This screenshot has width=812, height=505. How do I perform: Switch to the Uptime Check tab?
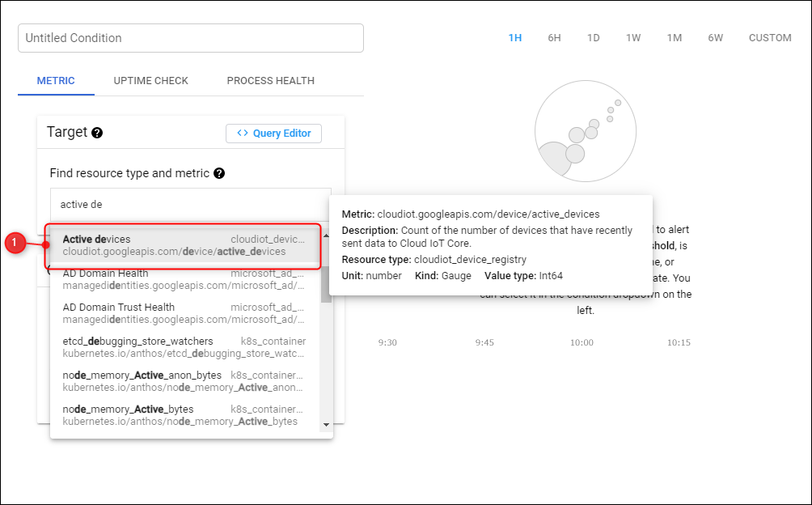150,81
